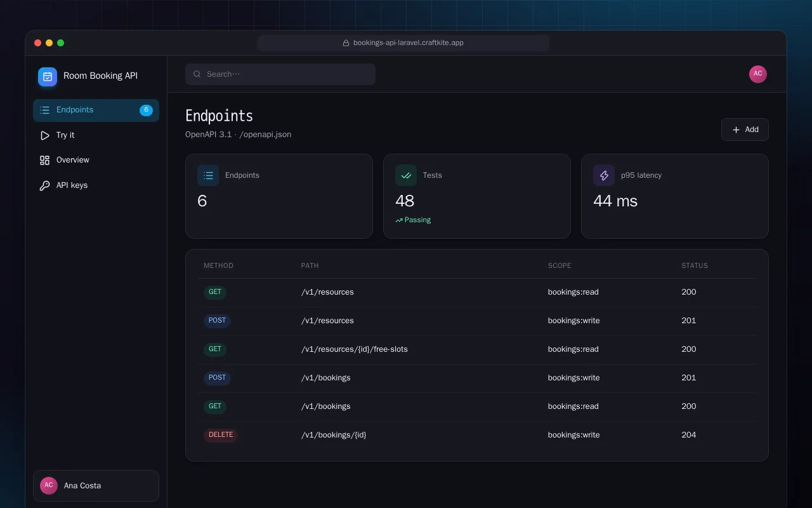Open the Try it sidebar item

(x=96, y=135)
